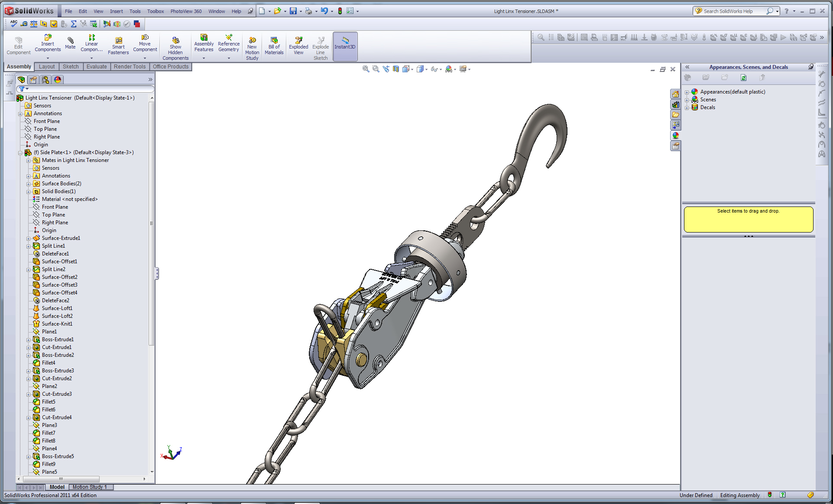The height and width of the screenshot is (504, 833).
Task: Click the Save icon in top toolbar
Action: [x=293, y=11]
